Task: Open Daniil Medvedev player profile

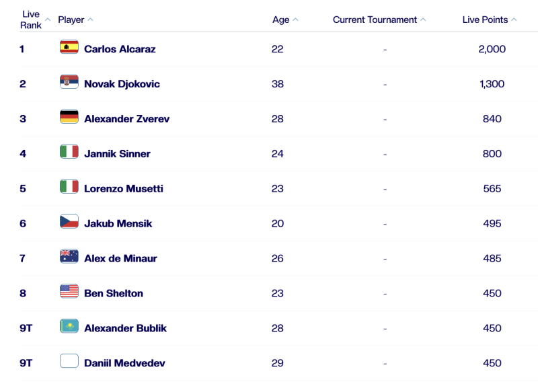Action: [x=124, y=363]
